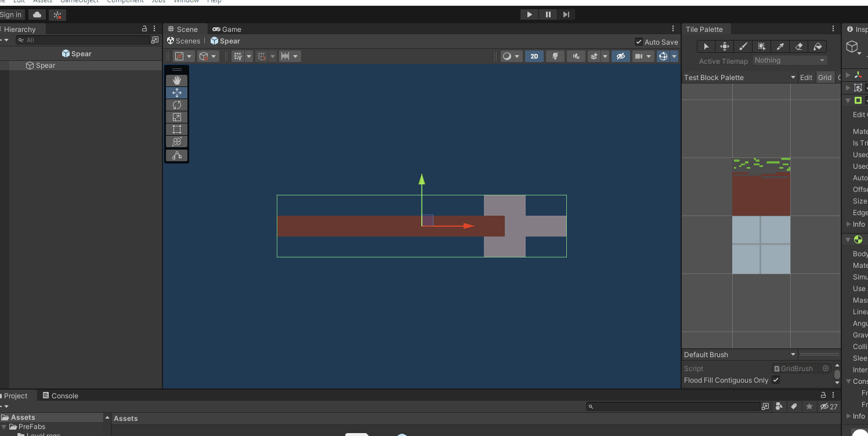Uncheck Flood Fill Contiguous Only checkbox
This screenshot has width=868, height=436.
(x=776, y=380)
